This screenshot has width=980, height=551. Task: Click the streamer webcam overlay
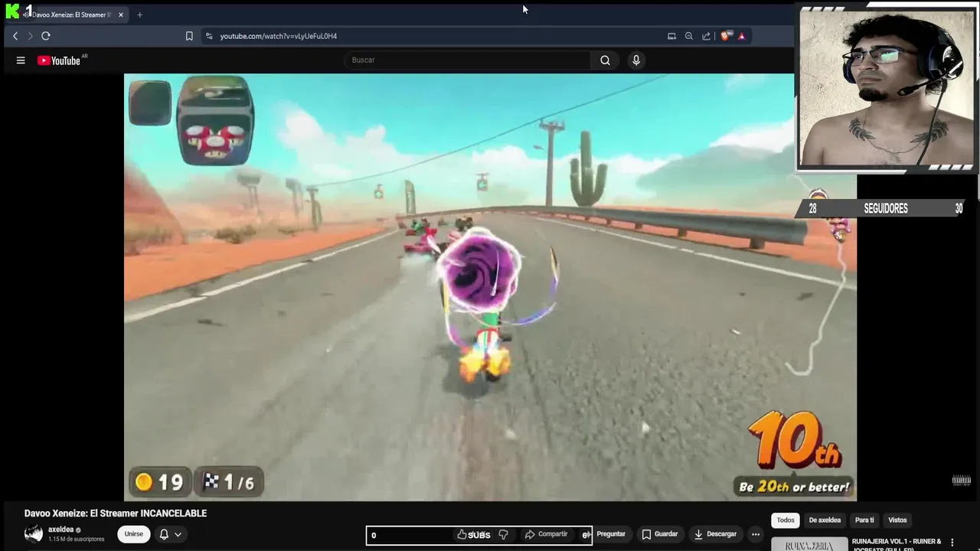(x=887, y=86)
